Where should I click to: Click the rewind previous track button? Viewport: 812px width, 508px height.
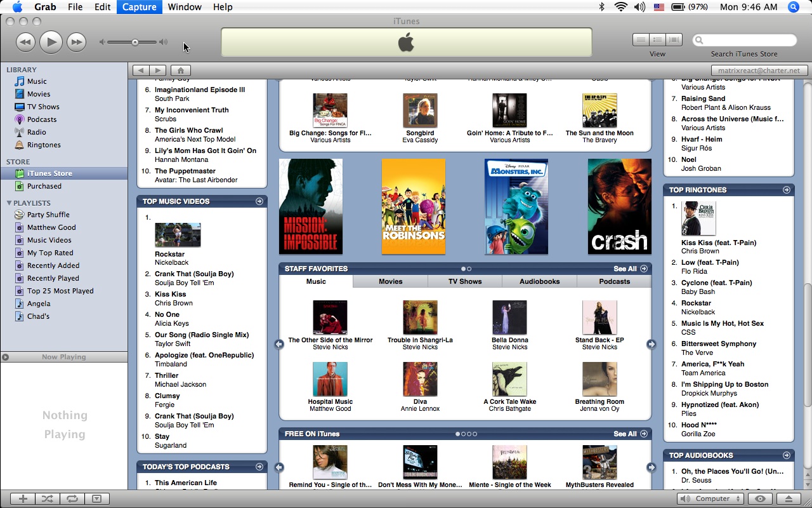25,43
